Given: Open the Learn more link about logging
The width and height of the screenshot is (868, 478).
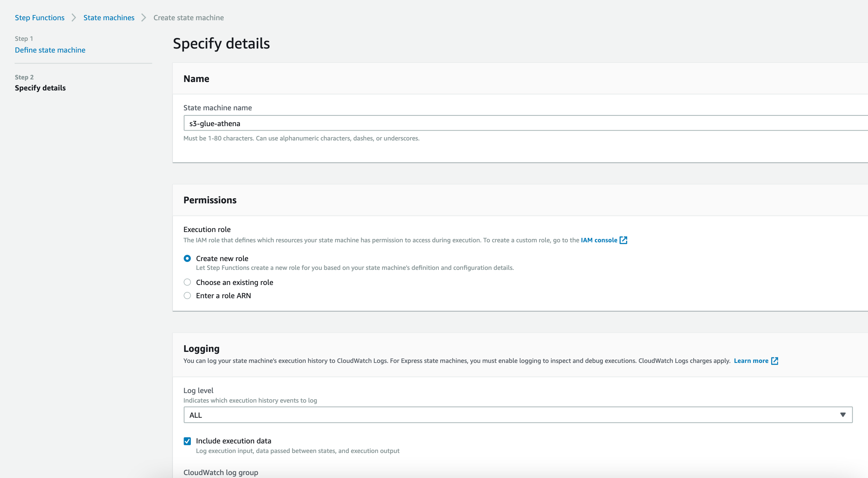Looking at the screenshot, I should (751, 361).
